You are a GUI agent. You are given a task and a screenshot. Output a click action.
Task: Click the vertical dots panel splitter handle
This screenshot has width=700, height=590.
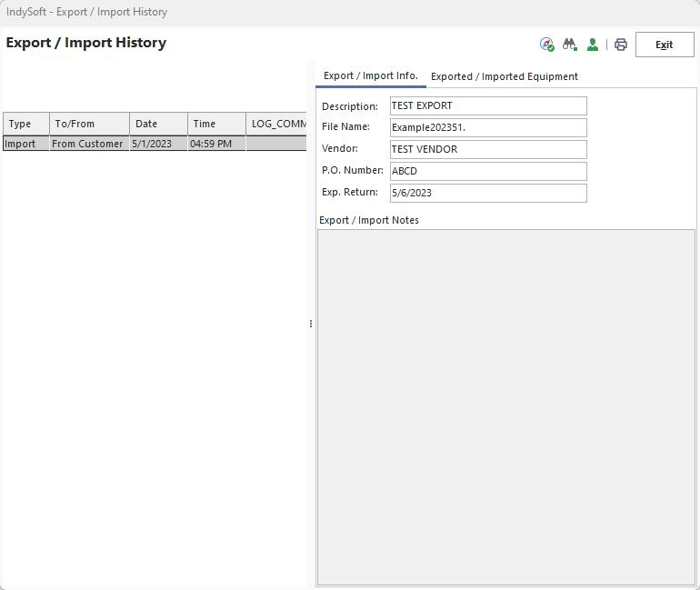tap(311, 324)
